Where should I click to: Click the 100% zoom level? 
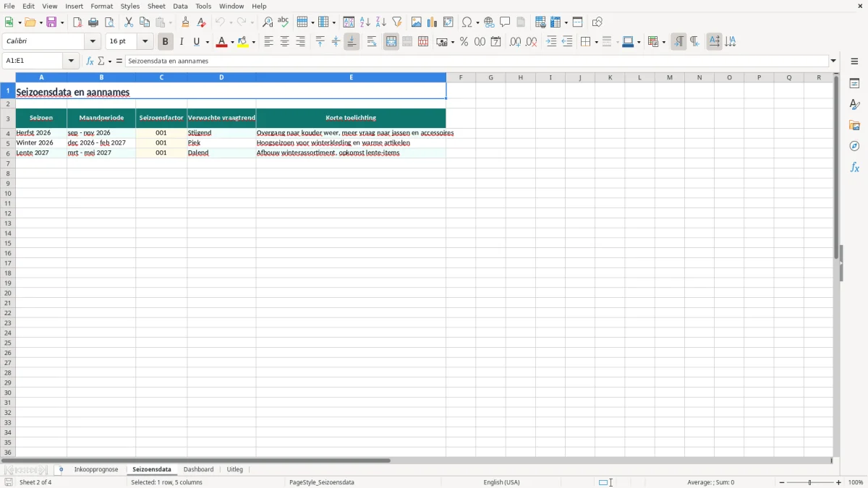point(856,482)
